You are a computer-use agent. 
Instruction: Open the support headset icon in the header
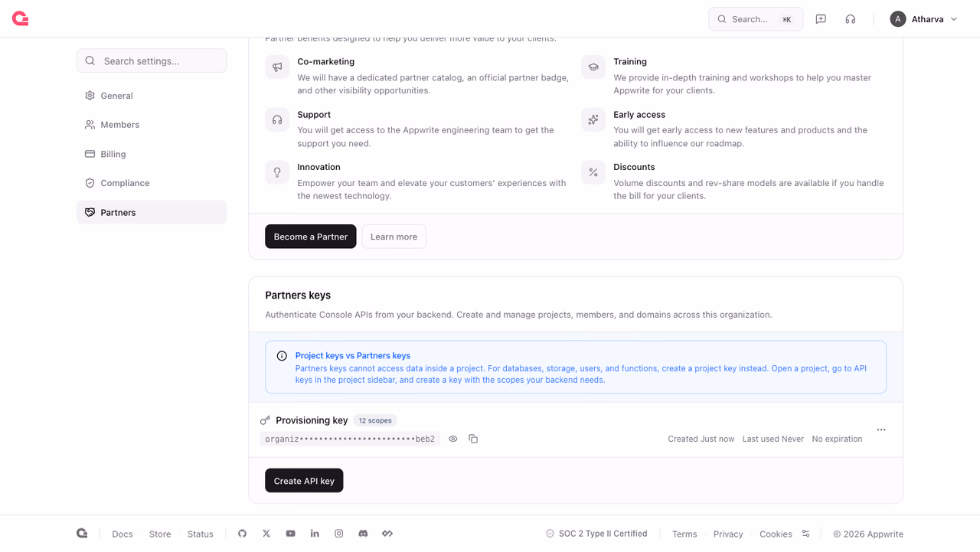coord(850,19)
